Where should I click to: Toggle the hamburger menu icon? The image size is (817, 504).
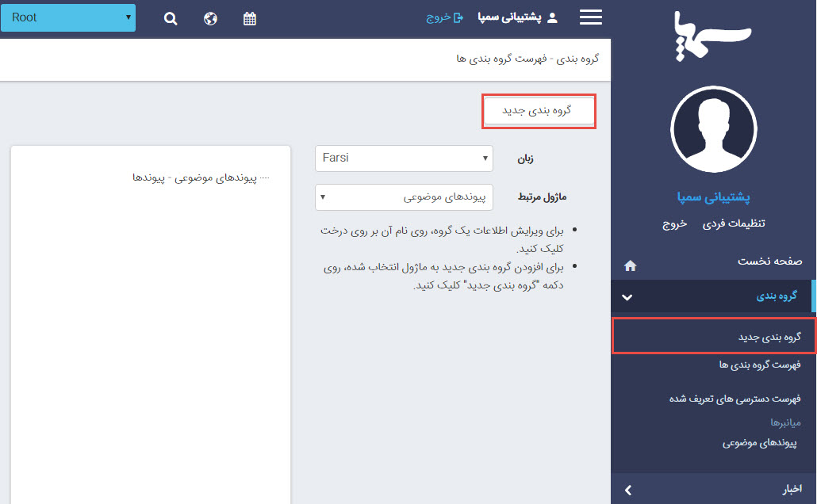(591, 17)
